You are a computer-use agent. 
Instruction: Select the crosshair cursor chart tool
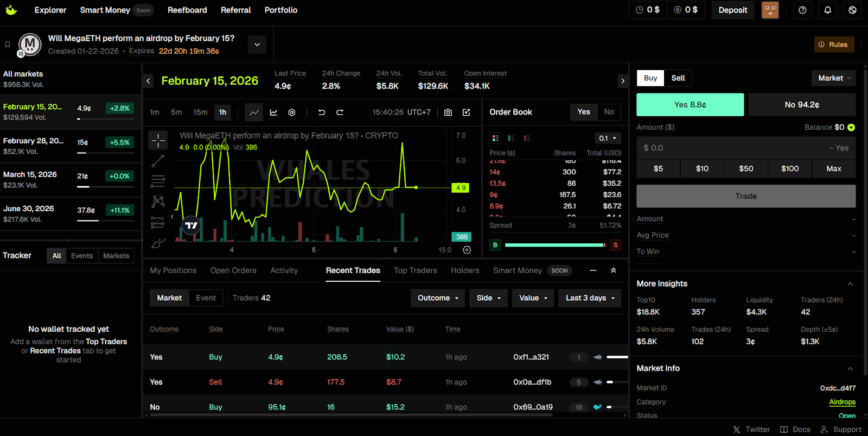pyautogui.click(x=158, y=140)
